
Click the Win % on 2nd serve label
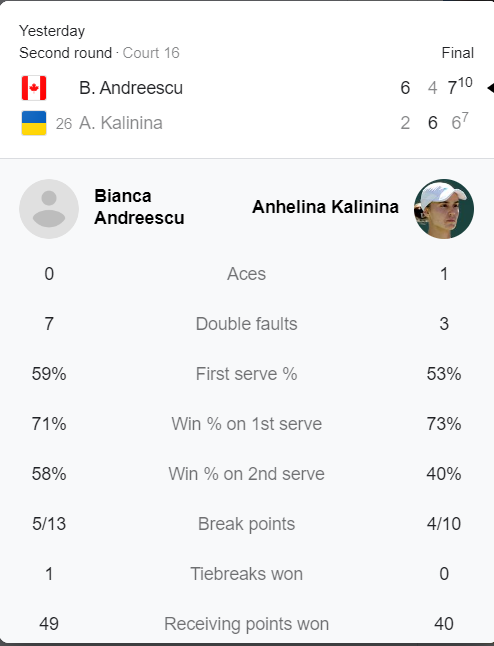point(246,474)
